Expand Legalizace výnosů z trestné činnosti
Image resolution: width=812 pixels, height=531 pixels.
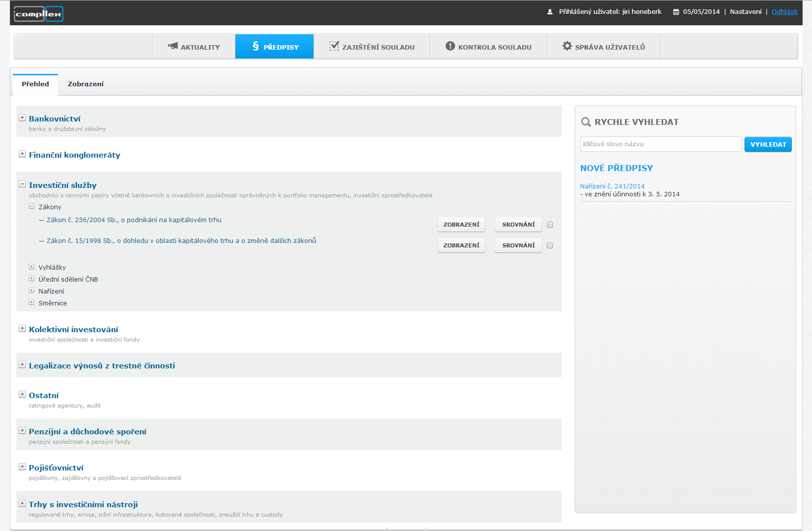22,365
